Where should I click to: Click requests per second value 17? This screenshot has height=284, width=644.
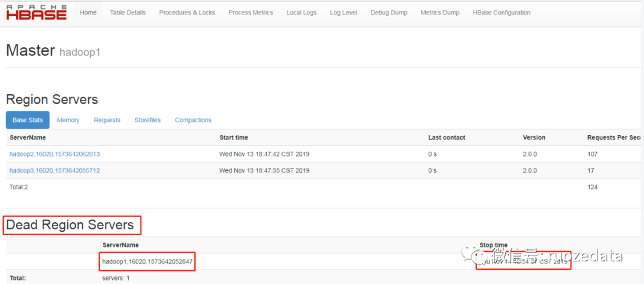pyautogui.click(x=590, y=170)
